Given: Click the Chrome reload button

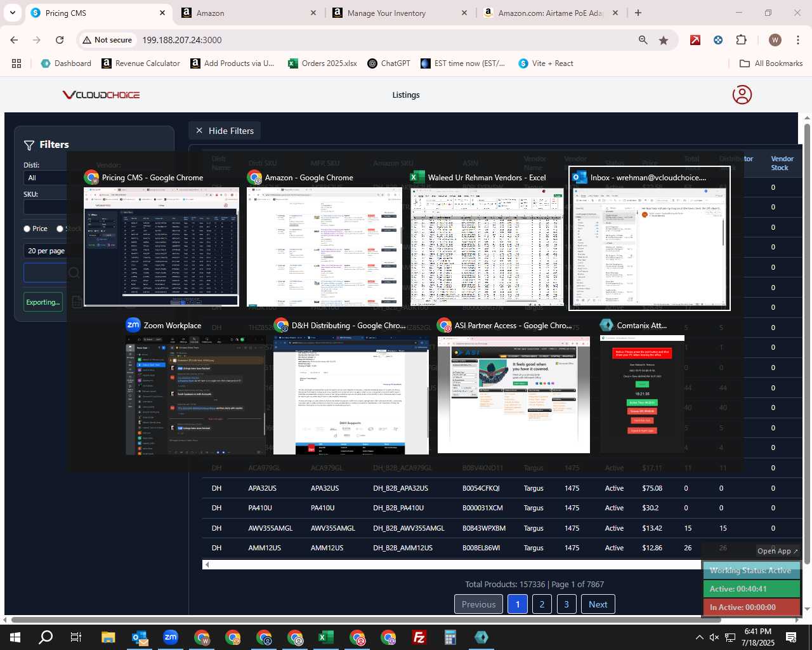Looking at the screenshot, I should 60,40.
